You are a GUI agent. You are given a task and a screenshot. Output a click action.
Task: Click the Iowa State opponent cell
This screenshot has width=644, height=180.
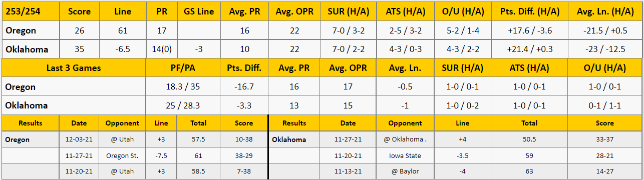[x=405, y=155]
